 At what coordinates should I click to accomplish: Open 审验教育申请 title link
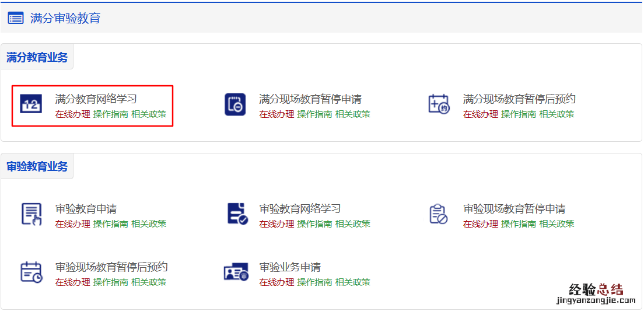[x=86, y=209]
